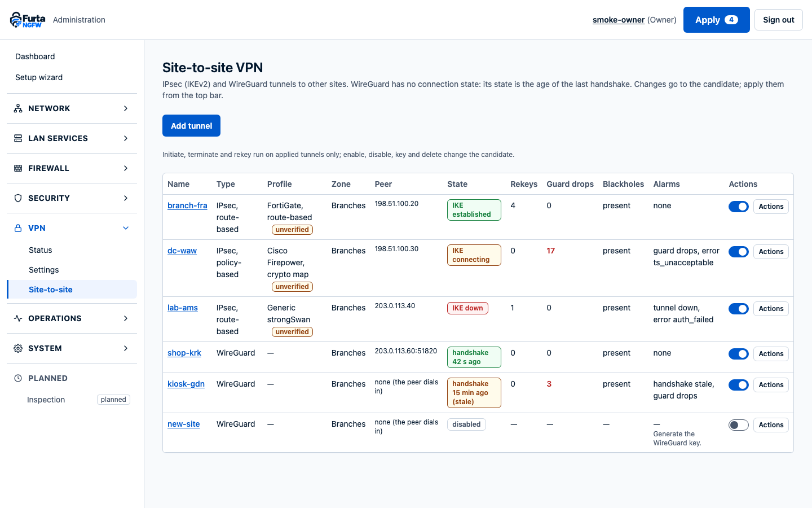Open Actions dropdown for dc-waw
The height and width of the screenshot is (508, 812).
click(771, 252)
